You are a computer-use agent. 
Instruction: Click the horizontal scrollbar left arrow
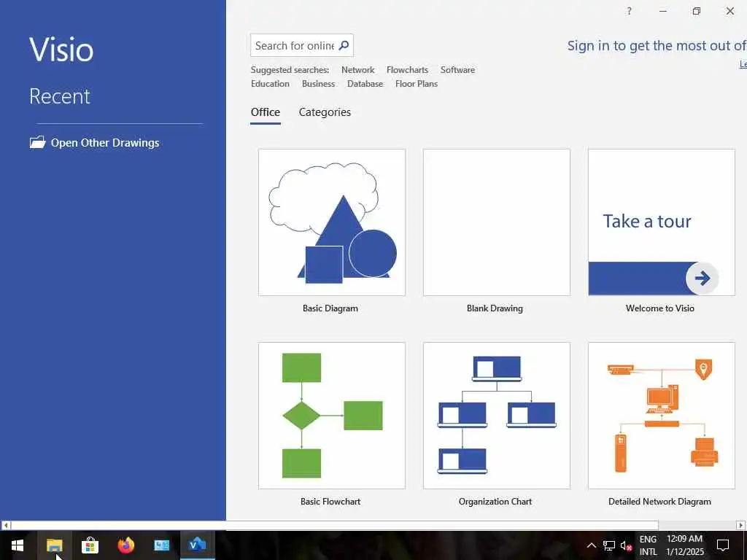pos(6,525)
